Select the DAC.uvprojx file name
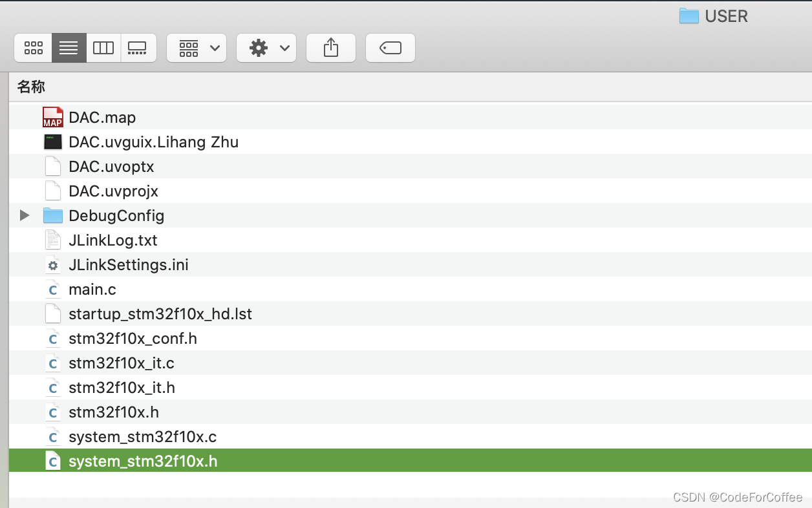812x508 pixels. (x=113, y=191)
